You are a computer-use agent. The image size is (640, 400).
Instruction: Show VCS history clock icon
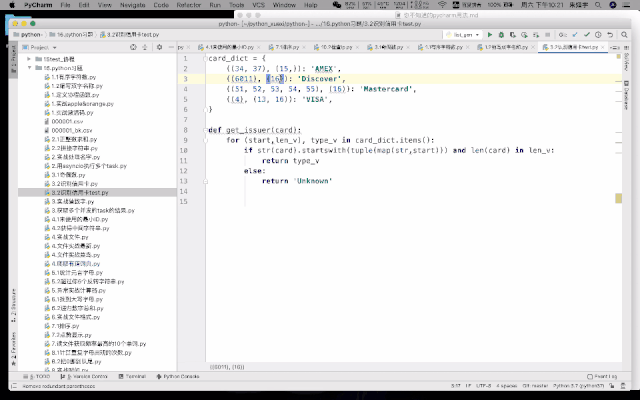coord(598,35)
